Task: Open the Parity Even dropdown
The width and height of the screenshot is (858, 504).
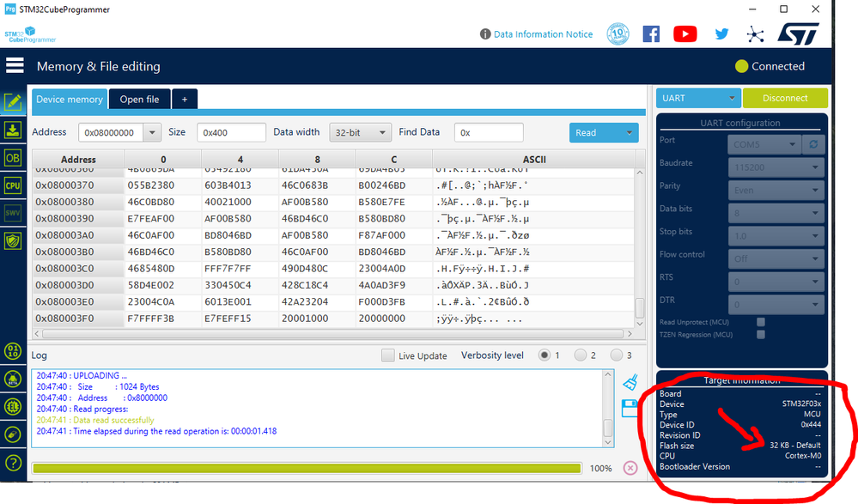Action: click(776, 190)
